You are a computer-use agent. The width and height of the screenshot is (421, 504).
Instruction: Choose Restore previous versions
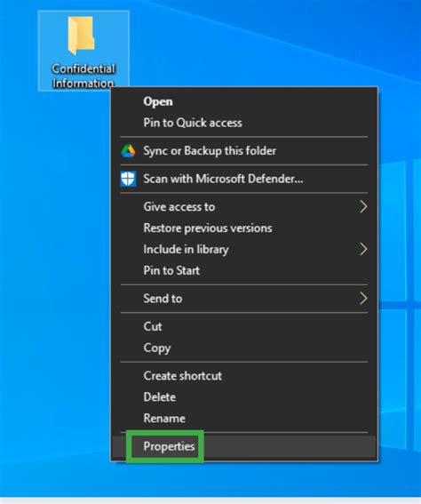click(x=244, y=228)
